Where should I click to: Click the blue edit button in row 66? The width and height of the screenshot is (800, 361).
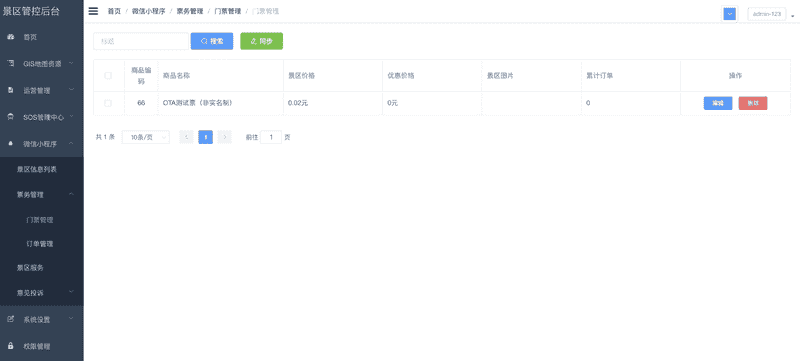tap(718, 103)
